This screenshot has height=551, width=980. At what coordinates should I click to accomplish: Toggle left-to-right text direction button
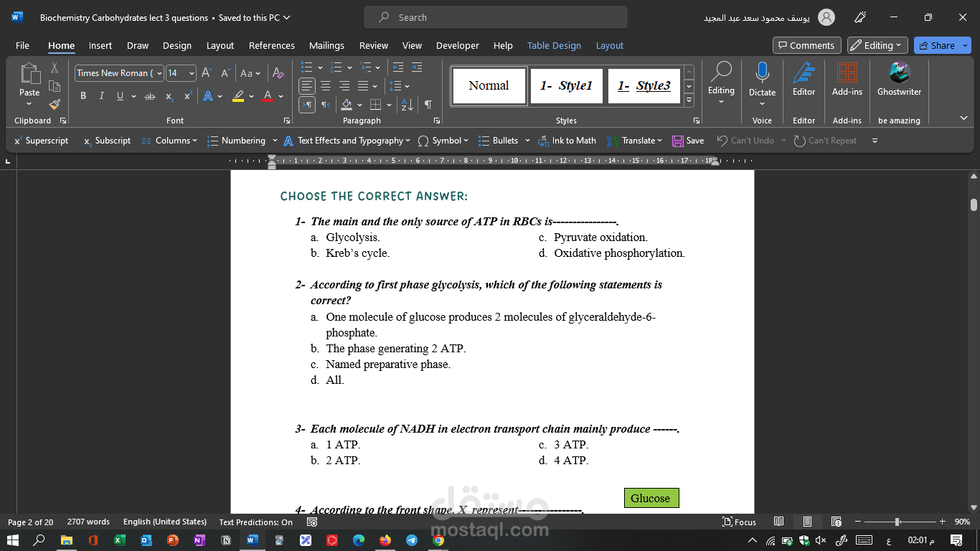coord(307,105)
